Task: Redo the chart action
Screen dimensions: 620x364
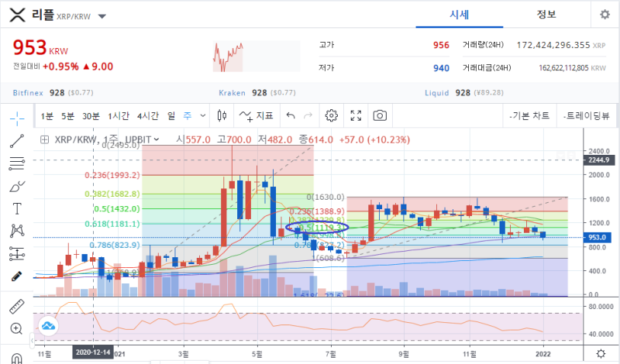Action: 308,116
